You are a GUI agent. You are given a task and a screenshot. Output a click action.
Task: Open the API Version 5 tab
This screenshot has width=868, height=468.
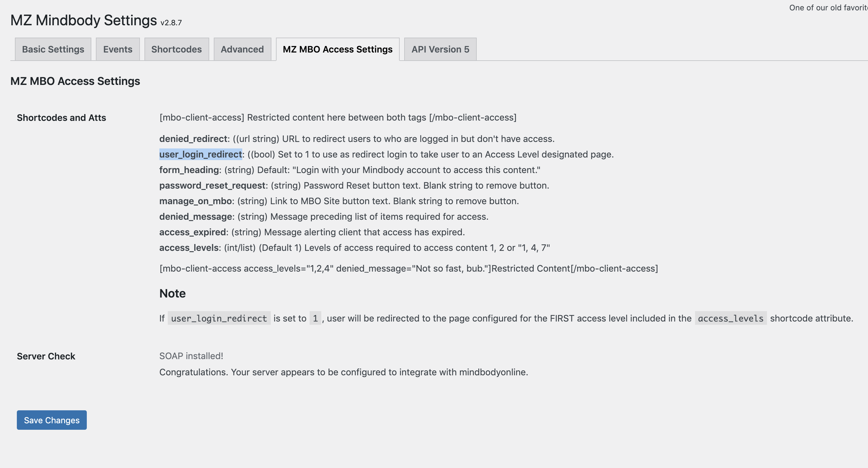(x=440, y=49)
